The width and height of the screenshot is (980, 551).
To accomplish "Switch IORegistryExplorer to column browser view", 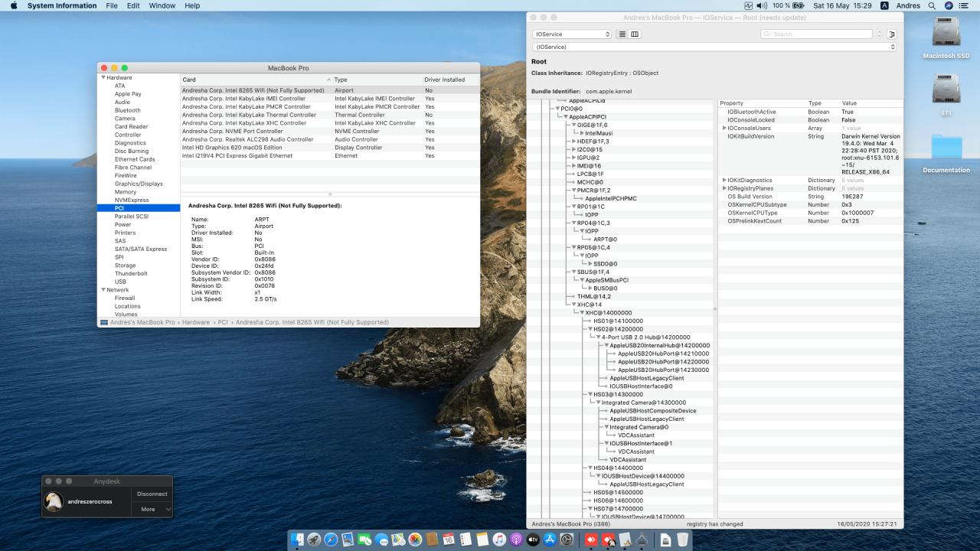I will pyautogui.click(x=635, y=34).
